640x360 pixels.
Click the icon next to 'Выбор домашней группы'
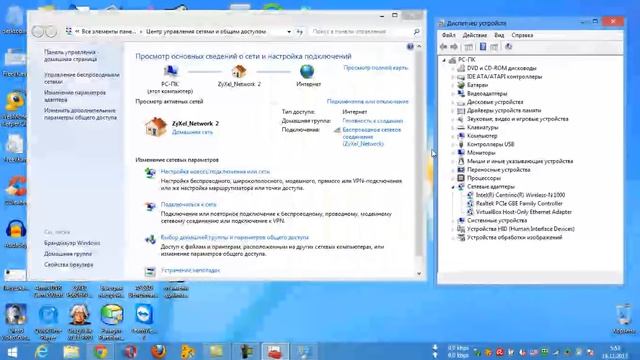(150, 239)
